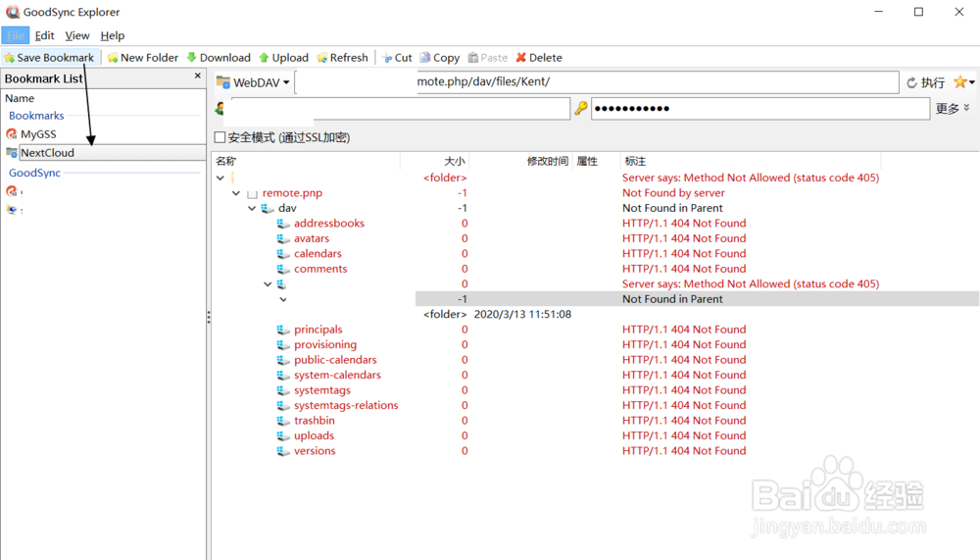Enable 安全模式 SSL encryption checkbox

[x=220, y=137]
